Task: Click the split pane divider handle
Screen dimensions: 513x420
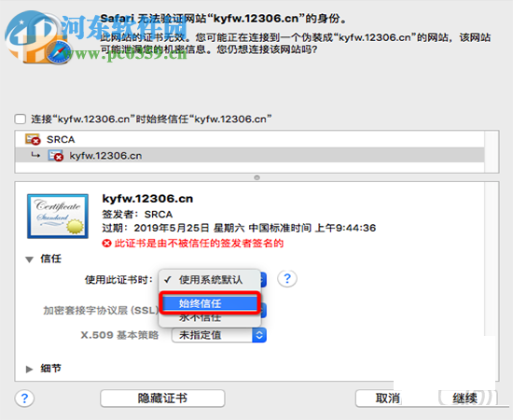Action: coord(256,177)
